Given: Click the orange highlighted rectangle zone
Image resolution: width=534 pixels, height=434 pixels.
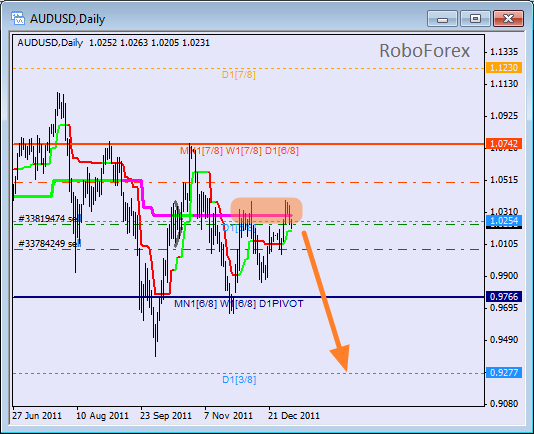Looking at the screenshot, I should [266, 211].
